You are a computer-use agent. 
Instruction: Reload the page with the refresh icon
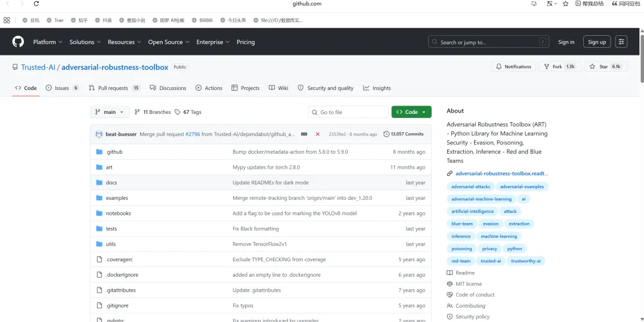pyautogui.click(x=36, y=4)
